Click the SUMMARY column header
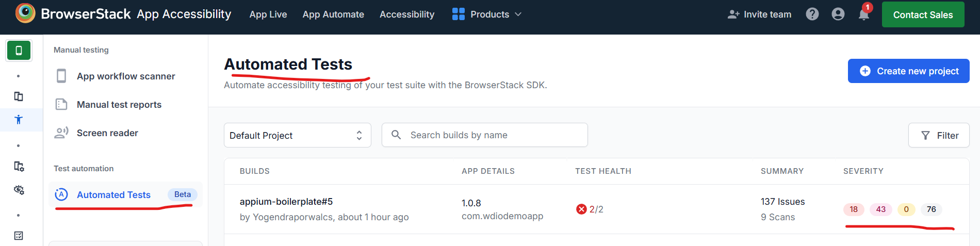The height and width of the screenshot is (246, 980). 782,171
